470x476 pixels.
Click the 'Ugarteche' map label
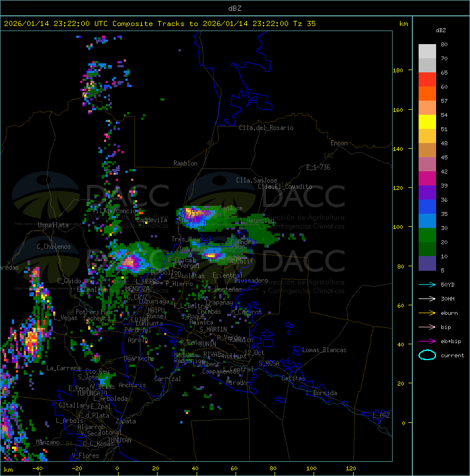click(140, 358)
